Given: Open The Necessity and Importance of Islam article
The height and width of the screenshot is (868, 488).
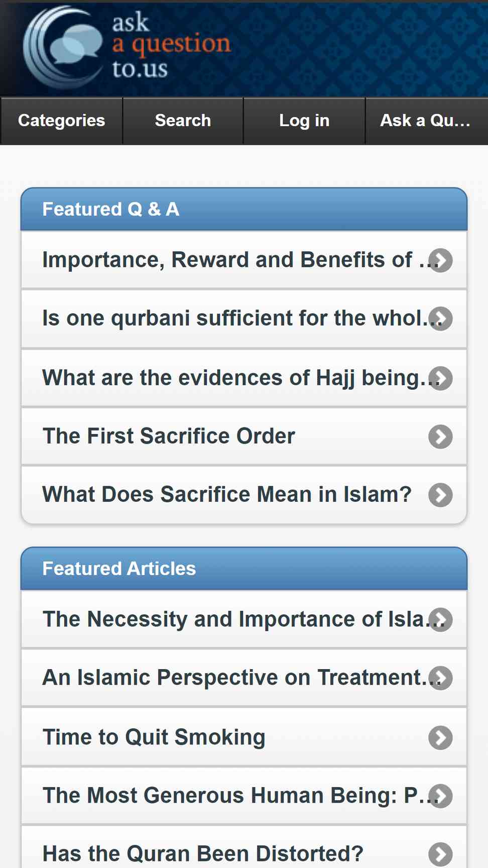Looking at the screenshot, I should point(244,619).
